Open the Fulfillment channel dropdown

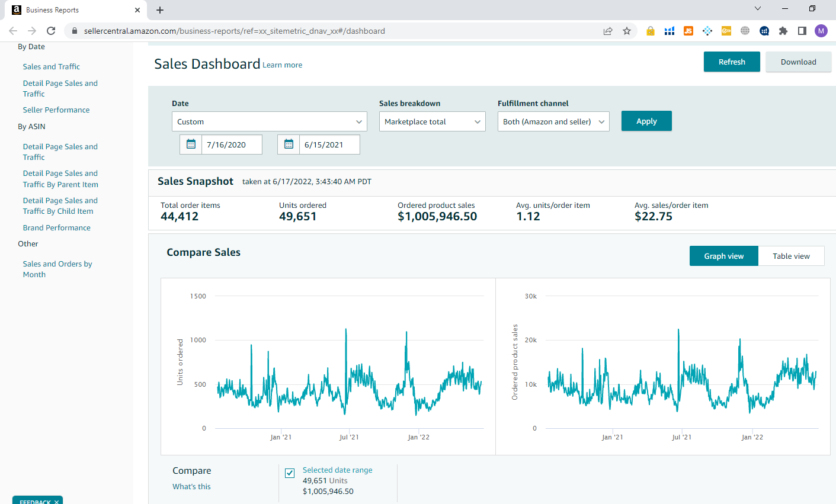[x=553, y=121]
